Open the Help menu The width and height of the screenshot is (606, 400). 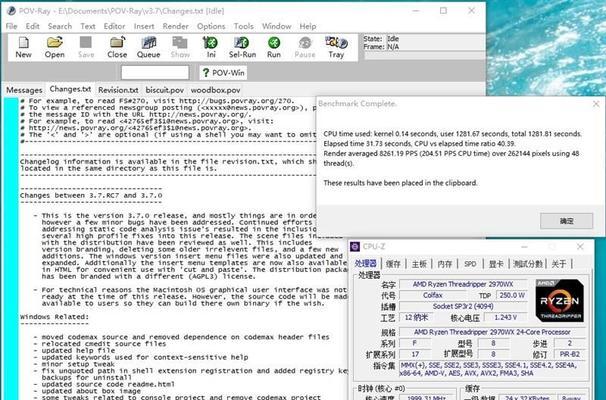308,26
